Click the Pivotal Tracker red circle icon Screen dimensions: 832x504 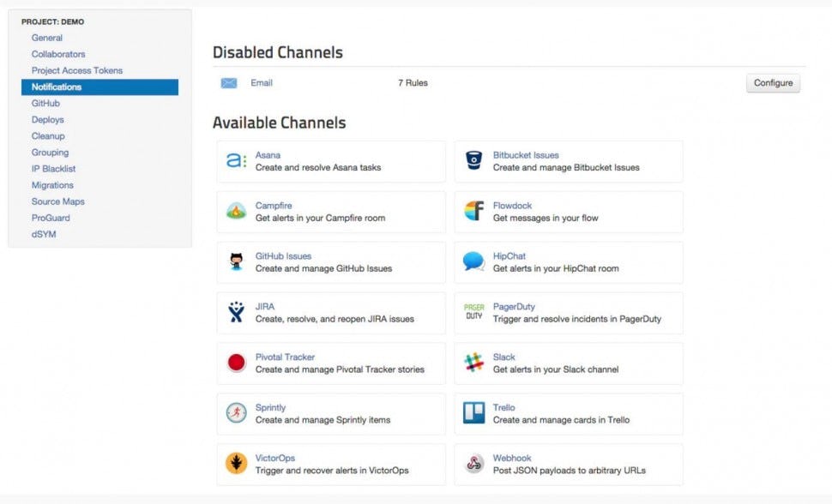[236, 363]
